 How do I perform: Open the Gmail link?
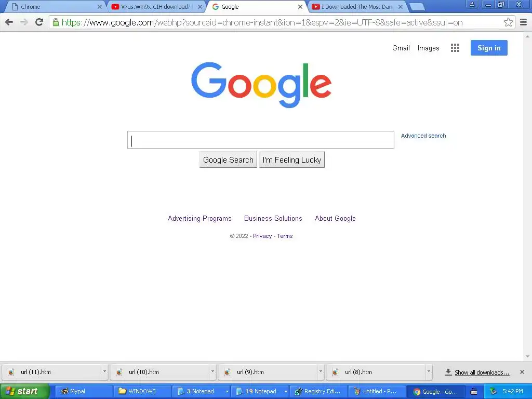pos(401,48)
